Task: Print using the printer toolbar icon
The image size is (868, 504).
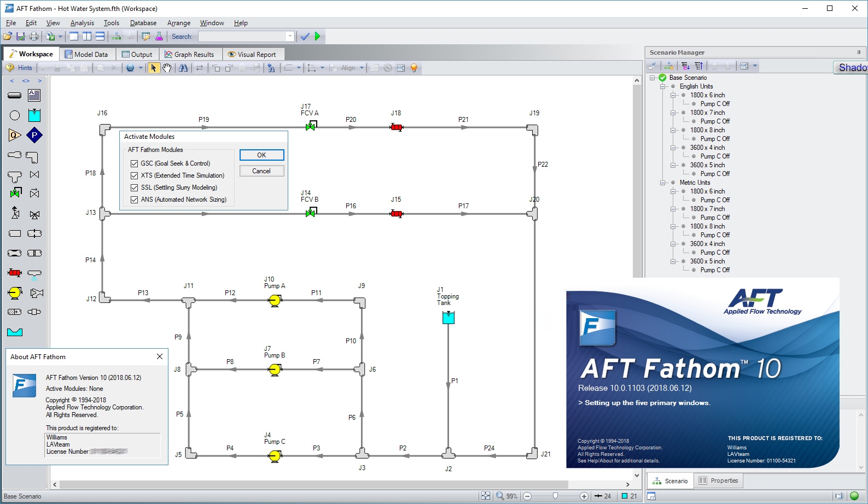Action: (34, 37)
